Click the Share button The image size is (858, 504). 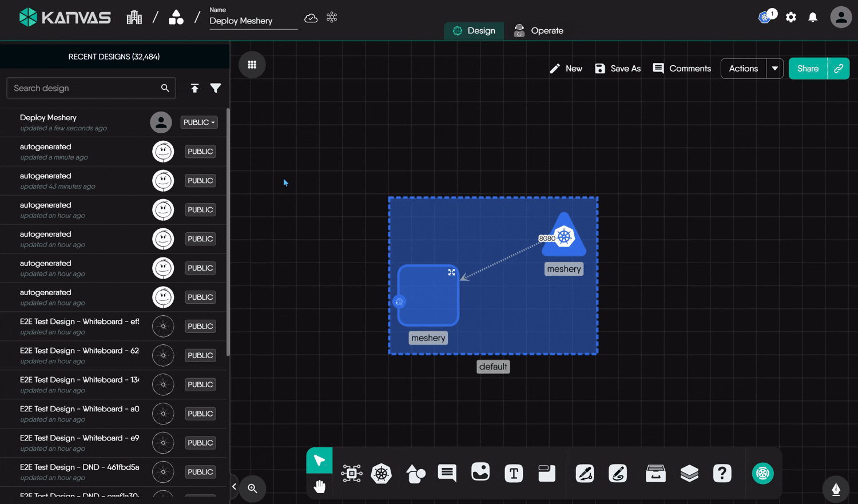pyautogui.click(x=808, y=68)
